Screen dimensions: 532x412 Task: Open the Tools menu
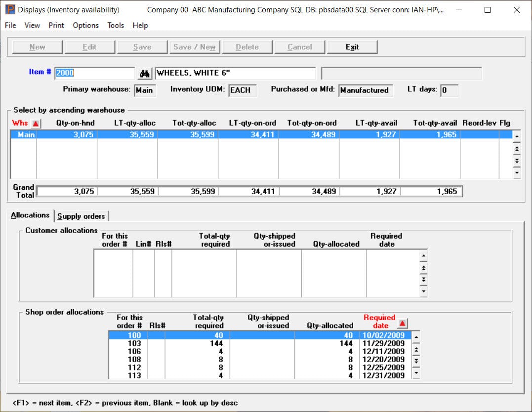(116, 25)
